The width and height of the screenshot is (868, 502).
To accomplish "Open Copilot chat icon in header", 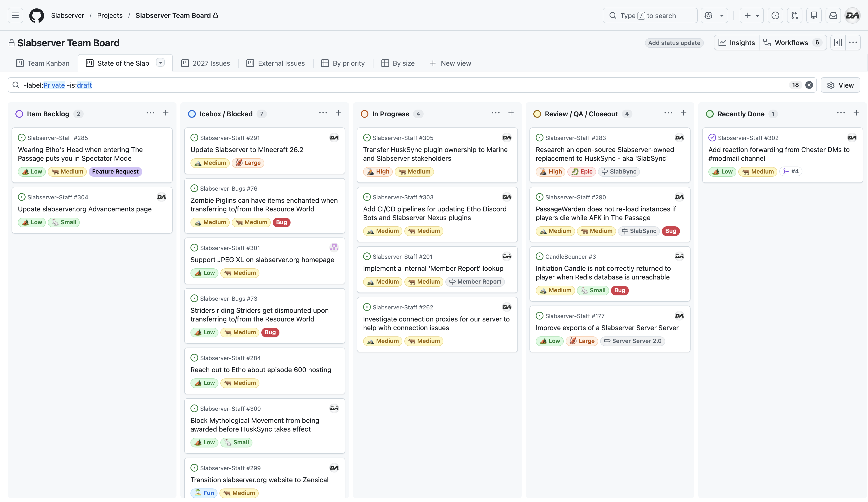I will tap(708, 15).
